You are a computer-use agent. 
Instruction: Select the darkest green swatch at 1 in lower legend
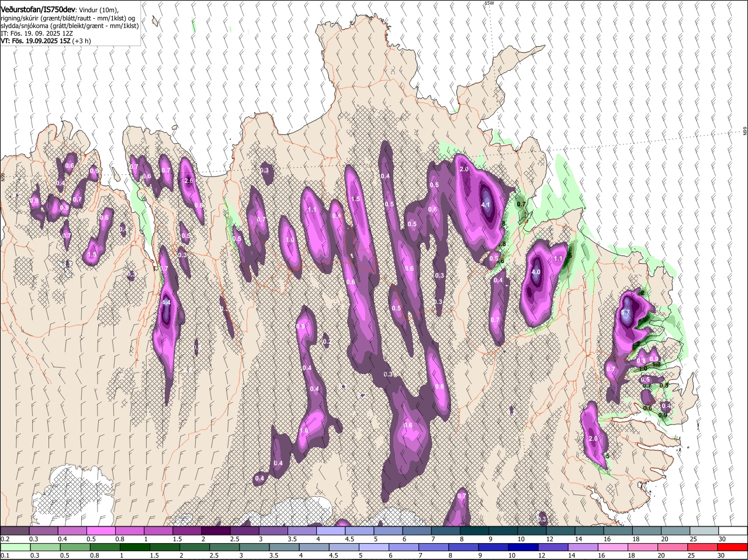pos(134,548)
